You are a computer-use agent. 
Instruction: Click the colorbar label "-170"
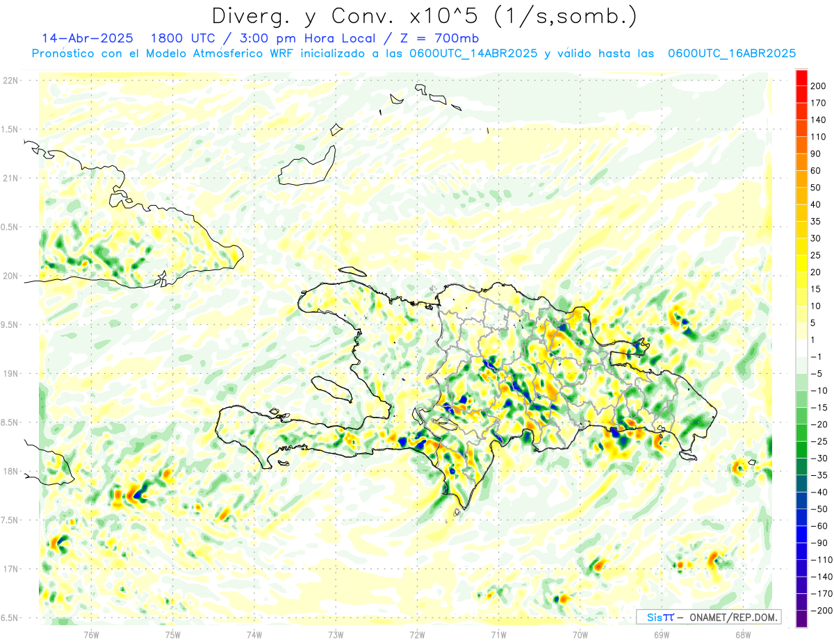(x=820, y=594)
